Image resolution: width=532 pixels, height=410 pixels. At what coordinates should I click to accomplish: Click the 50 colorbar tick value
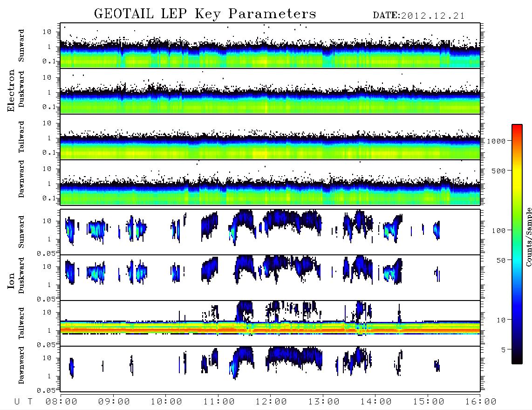click(501, 260)
